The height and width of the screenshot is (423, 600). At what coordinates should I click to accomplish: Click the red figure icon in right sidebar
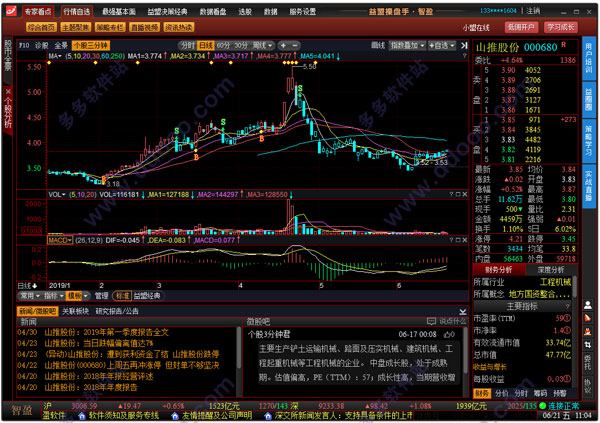[x=588, y=332]
